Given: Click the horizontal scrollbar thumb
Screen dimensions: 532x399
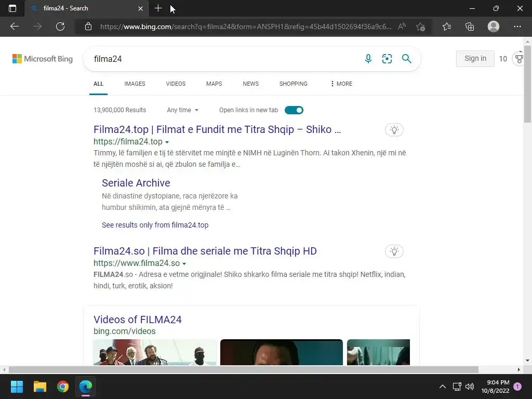Looking at the screenshot, I should coord(243,369).
